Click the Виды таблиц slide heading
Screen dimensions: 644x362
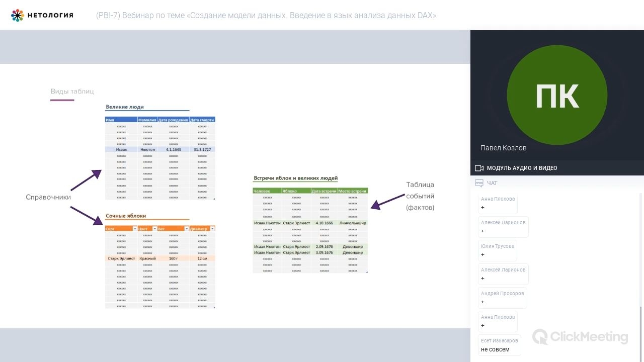(72, 92)
